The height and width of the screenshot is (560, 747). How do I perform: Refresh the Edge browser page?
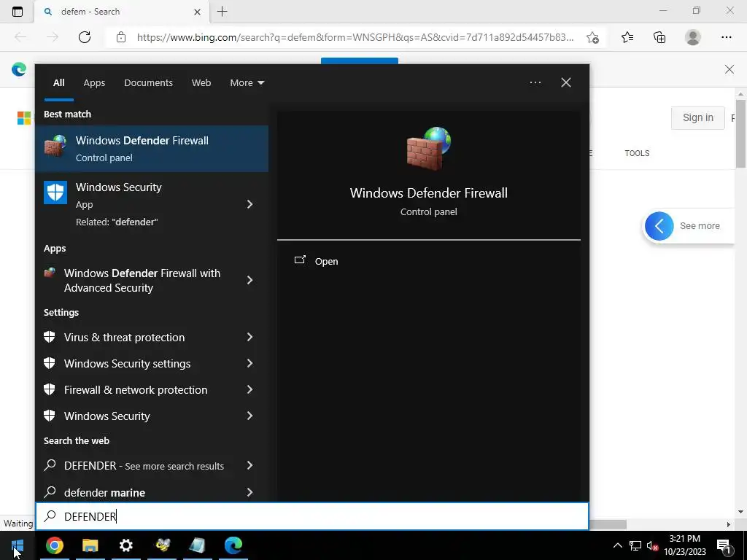pos(85,37)
